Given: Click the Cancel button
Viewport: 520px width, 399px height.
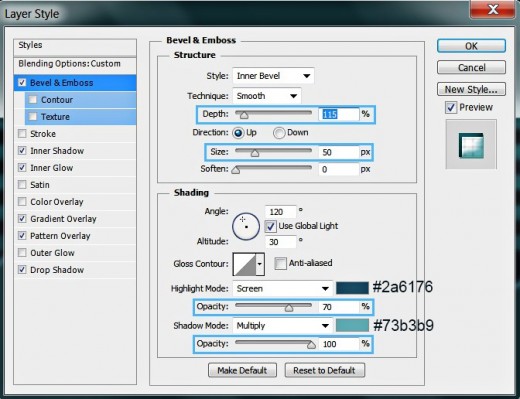Looking at the screenshot, I should point(471,68).
